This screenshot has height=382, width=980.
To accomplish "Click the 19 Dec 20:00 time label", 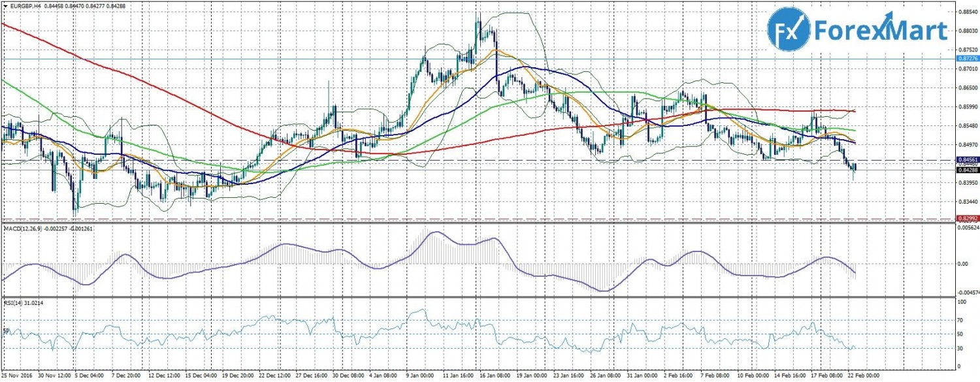I will (238, 375).
